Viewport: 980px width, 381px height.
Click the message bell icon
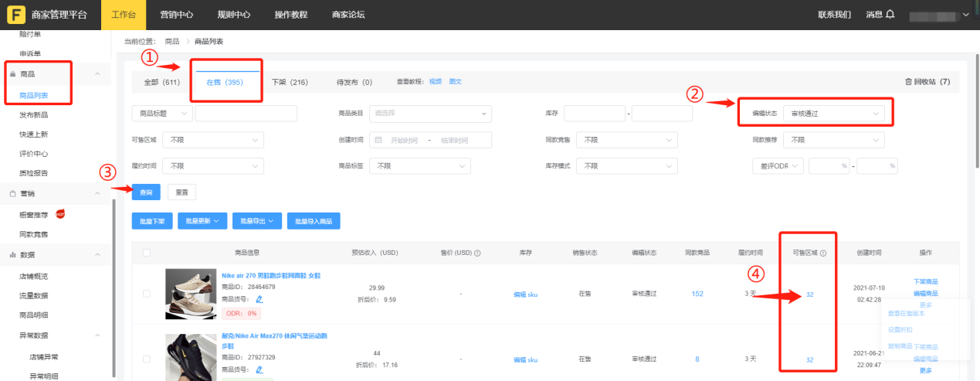pyautogui.click(x=890, y=14)
